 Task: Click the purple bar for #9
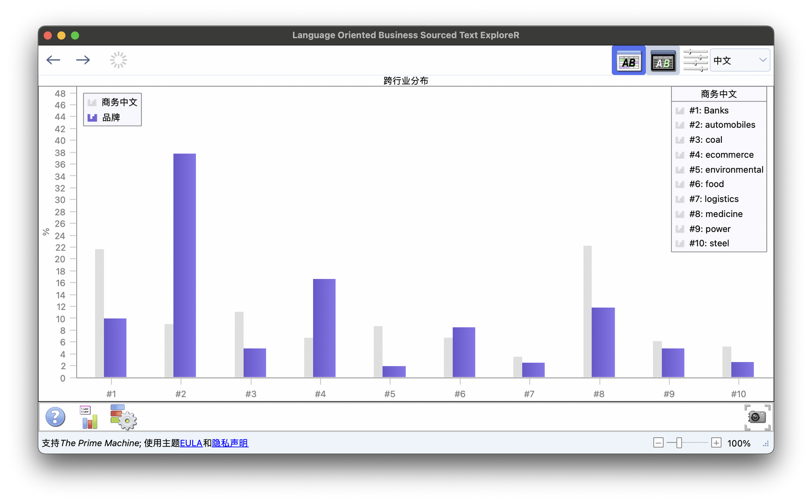(x=673, y=363)
